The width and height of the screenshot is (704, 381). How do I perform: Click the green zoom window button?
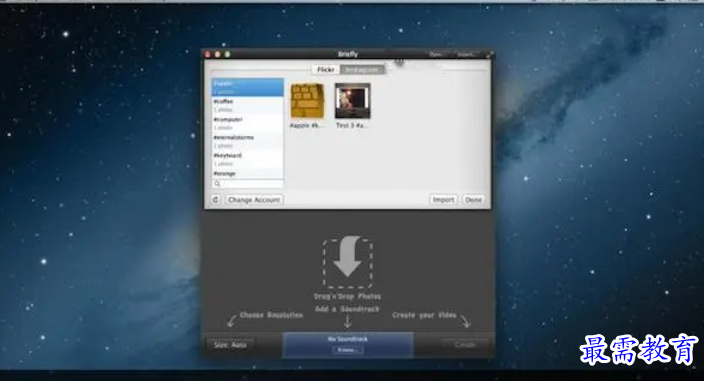[x=228, y=54]
